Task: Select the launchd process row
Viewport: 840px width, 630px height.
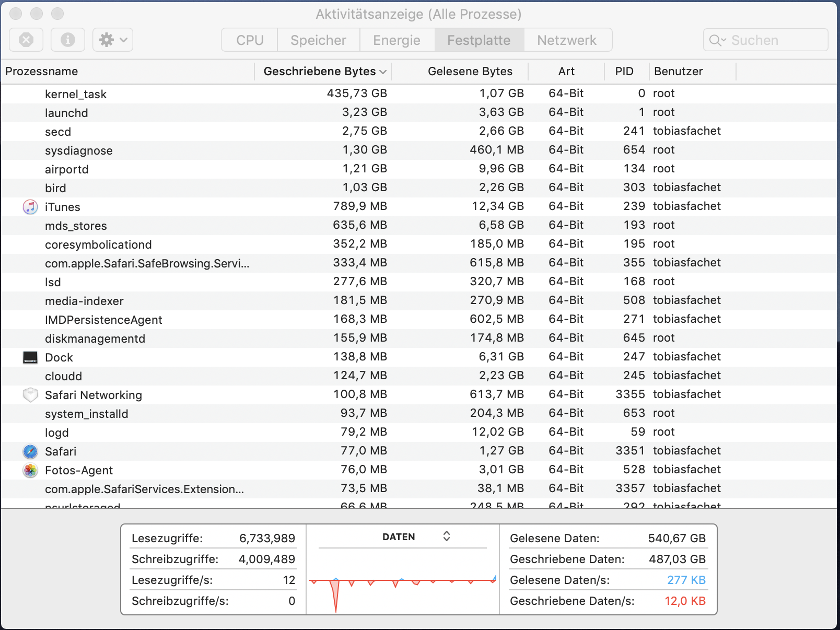Action: point(419,113)
